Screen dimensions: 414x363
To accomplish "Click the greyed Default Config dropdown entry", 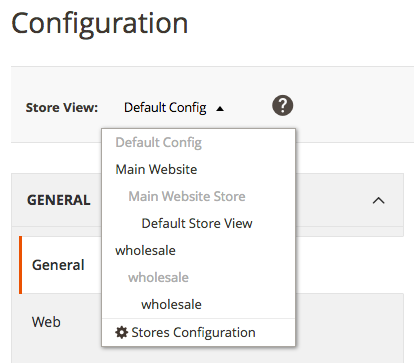I will tap(158, 143).
